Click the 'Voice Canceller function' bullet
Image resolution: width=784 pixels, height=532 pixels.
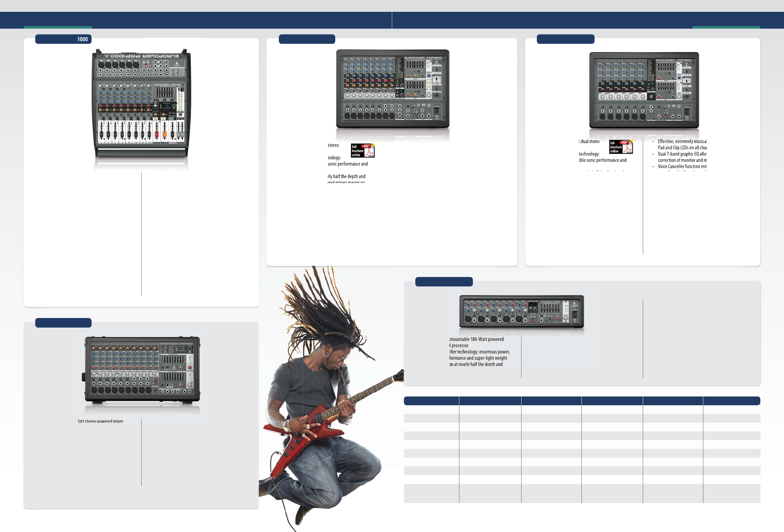[x=682, y=166]
